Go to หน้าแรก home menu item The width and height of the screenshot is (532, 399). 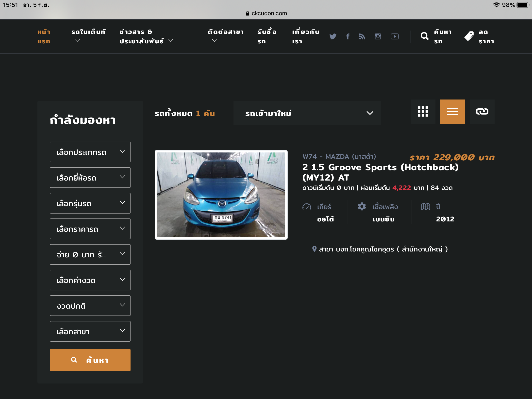tap(44, 36)
